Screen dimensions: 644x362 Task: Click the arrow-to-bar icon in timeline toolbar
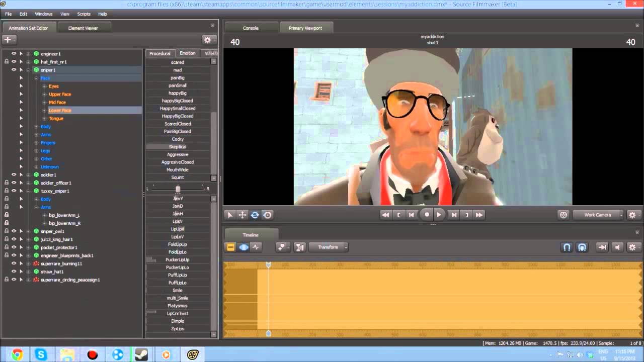[602, 247]
